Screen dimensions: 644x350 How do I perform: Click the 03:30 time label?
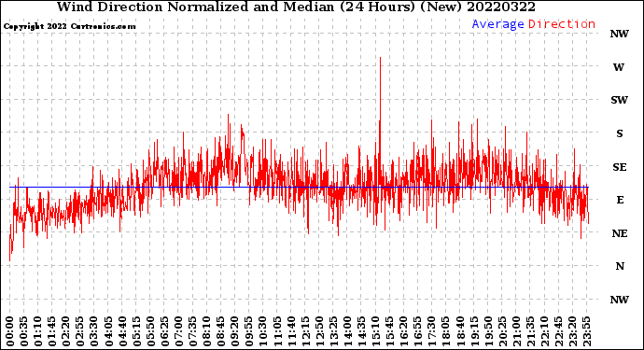pyautogui.click(x=94, y=331)
